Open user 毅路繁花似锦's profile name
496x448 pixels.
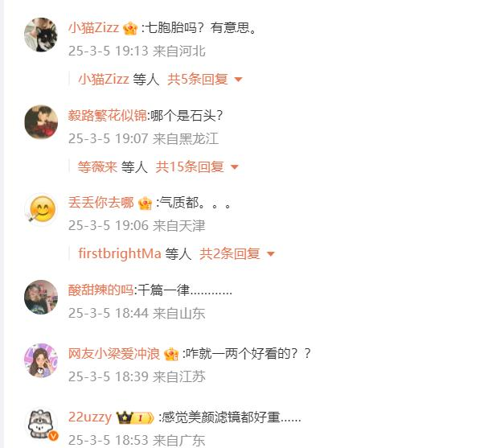108,116
